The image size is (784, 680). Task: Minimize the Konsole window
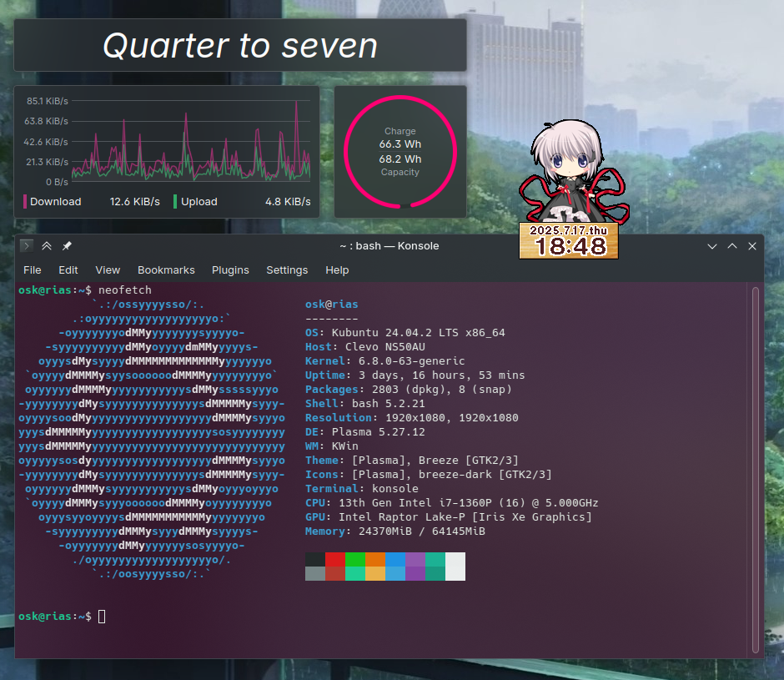click(x=712, y=246)
